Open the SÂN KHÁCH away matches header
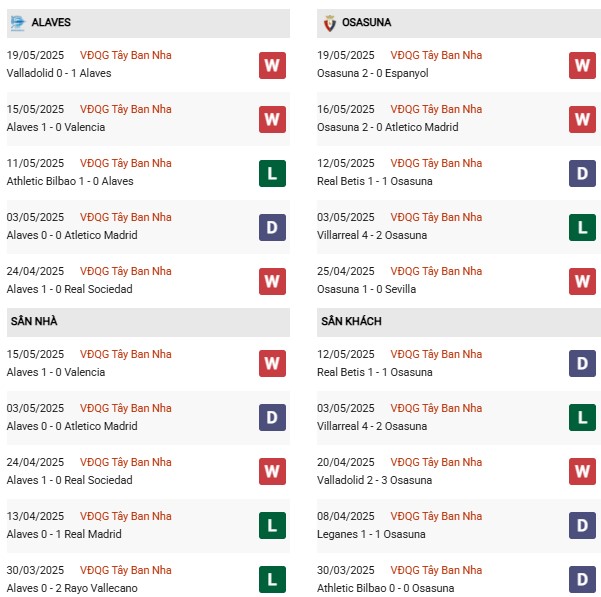This screenshot has height=597, width=601. pyautogui.click(x=458, y=321)
